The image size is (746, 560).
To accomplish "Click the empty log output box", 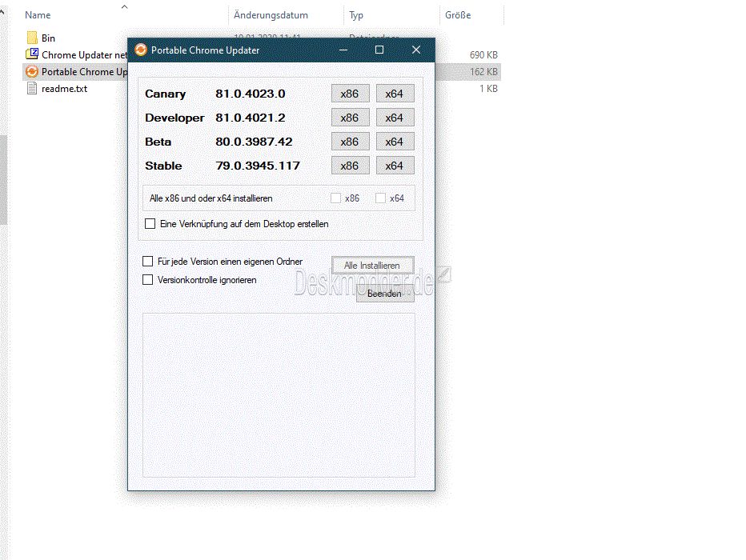I will tap(279, 395).
